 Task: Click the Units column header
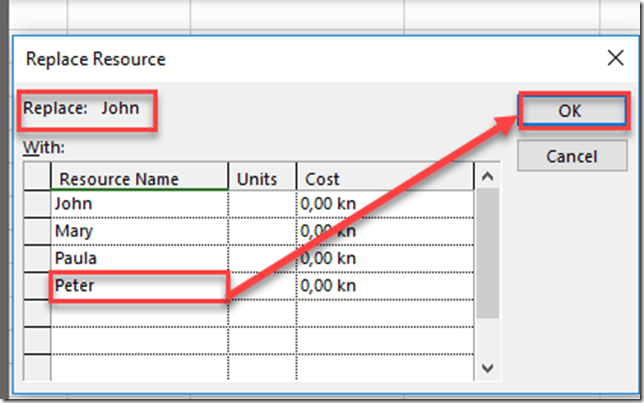point(262,179)
